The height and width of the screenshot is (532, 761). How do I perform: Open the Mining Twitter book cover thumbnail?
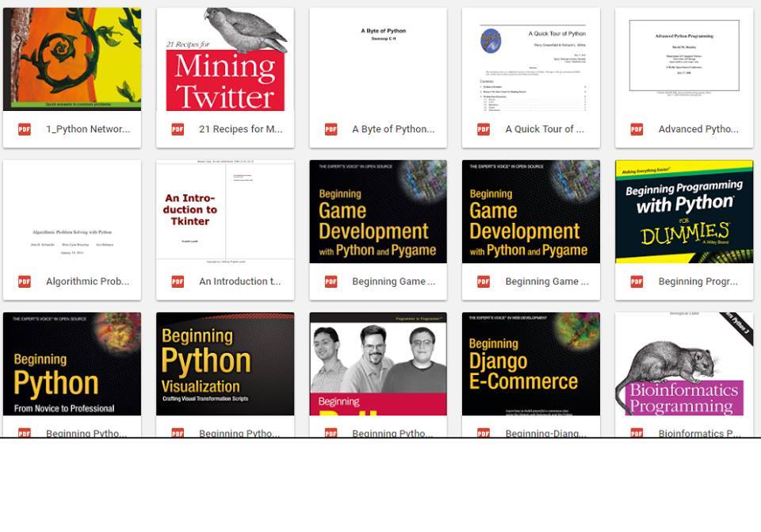click(225, 59)
